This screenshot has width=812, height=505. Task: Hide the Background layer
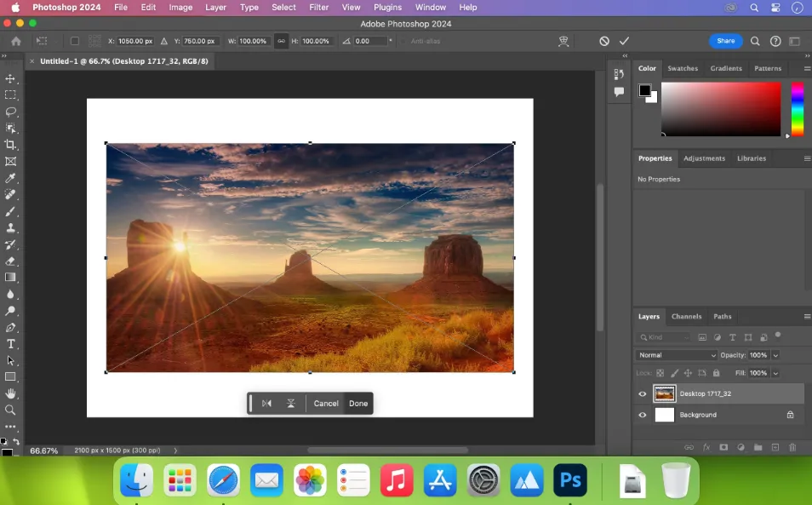[x=643, y=415]
